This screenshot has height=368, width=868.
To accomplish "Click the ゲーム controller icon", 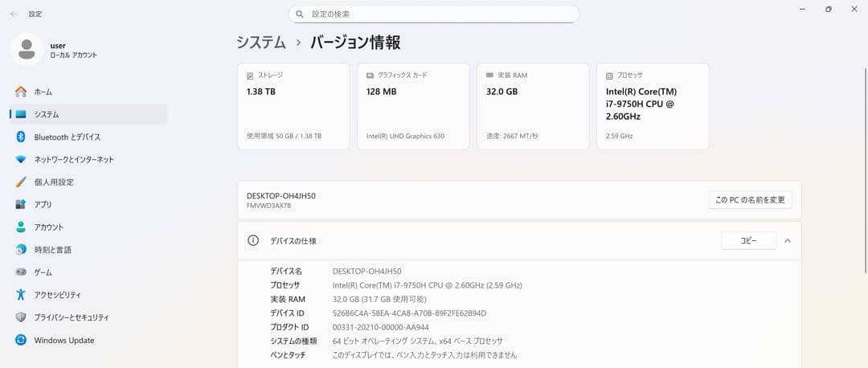I will [x=21, y=272].
